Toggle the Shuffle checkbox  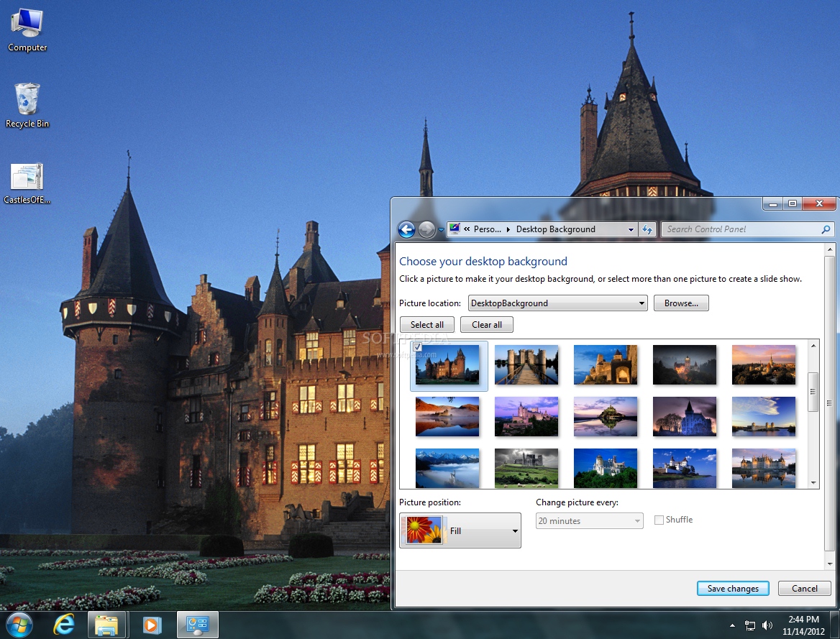click(659, 520)
